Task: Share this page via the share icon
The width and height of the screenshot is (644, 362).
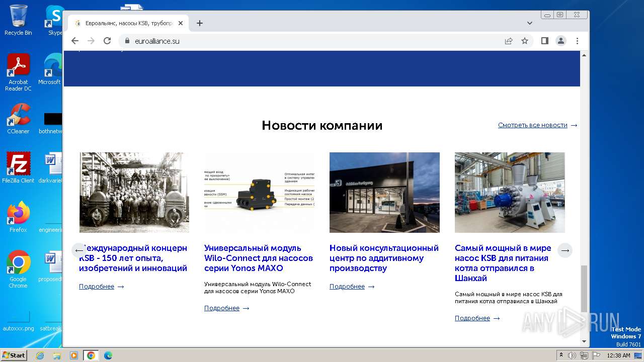Action: (509, 41)
